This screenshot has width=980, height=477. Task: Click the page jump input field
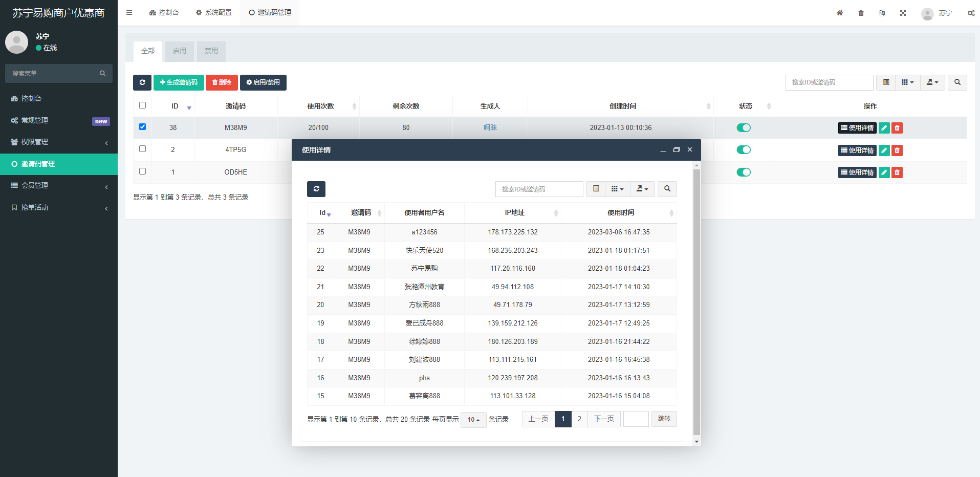[x=636, y=419]
